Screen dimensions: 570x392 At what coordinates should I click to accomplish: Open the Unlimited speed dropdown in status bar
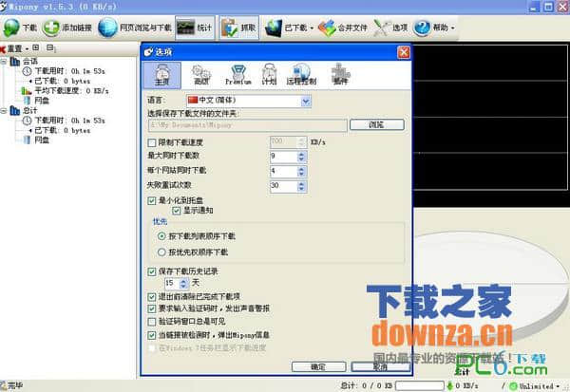pos(558,386)
